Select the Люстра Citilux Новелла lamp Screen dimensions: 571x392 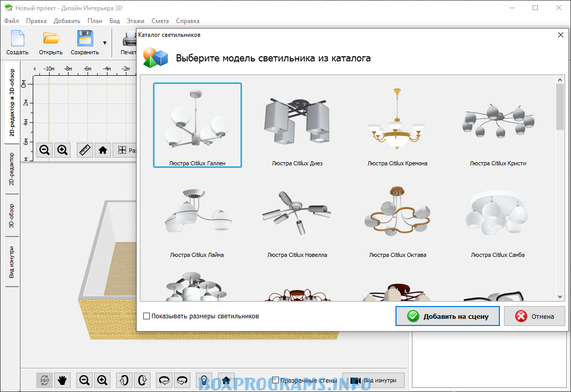coord(297,222)
